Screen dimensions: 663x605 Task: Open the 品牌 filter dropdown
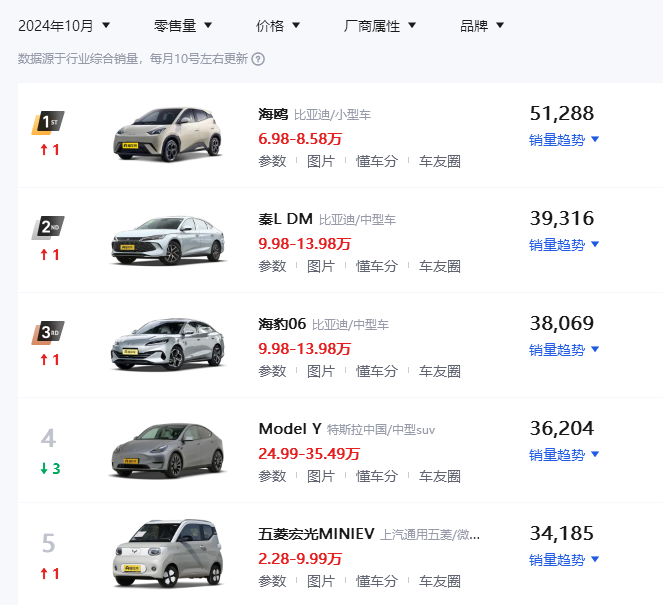click(482, 25)
